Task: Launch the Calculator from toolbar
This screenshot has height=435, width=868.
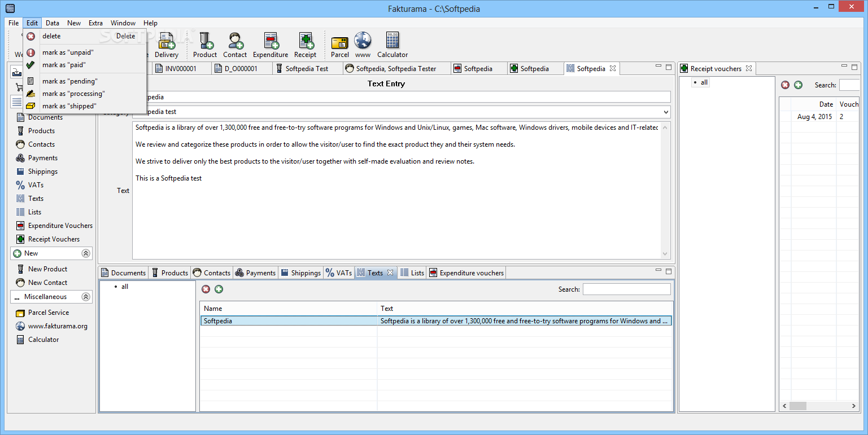Action: [392, 45]
